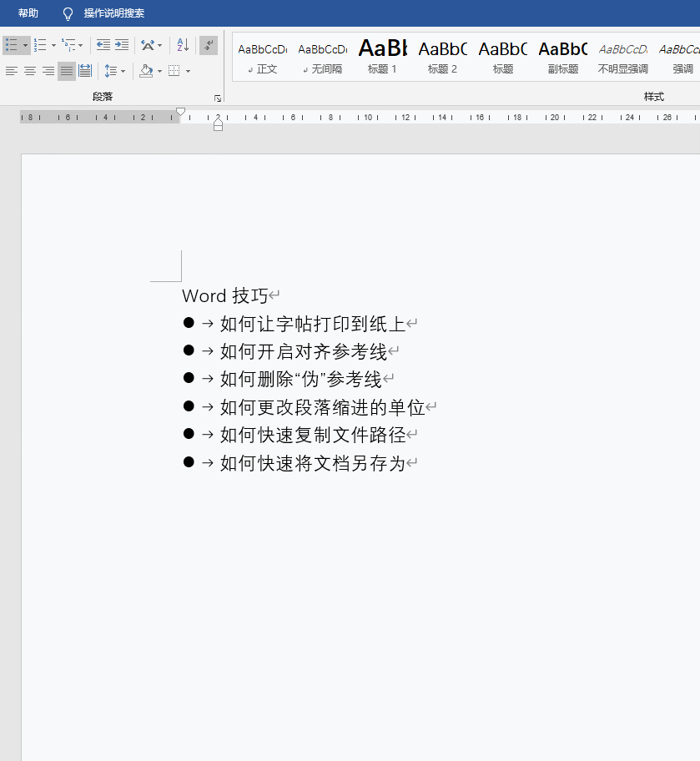Screen dimensions: 700x761
Task: Enable center text alignment
Action: [x=29, y=71]
